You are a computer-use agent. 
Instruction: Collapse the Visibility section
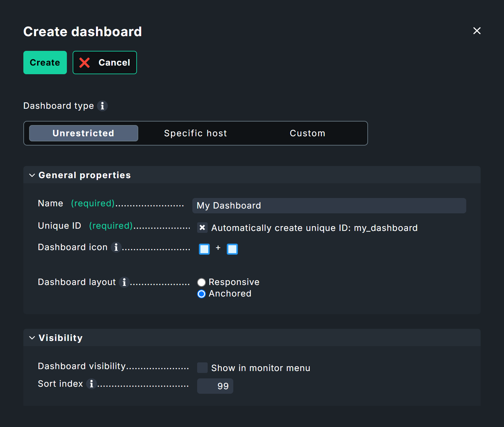(x=32, y=338)
